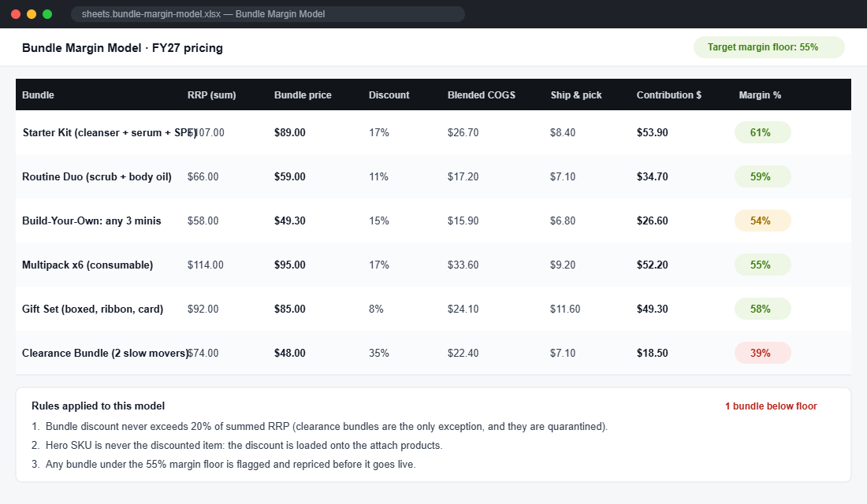Click the $22.40 blended COGS value
867x504 pixels.
point(463,353)
